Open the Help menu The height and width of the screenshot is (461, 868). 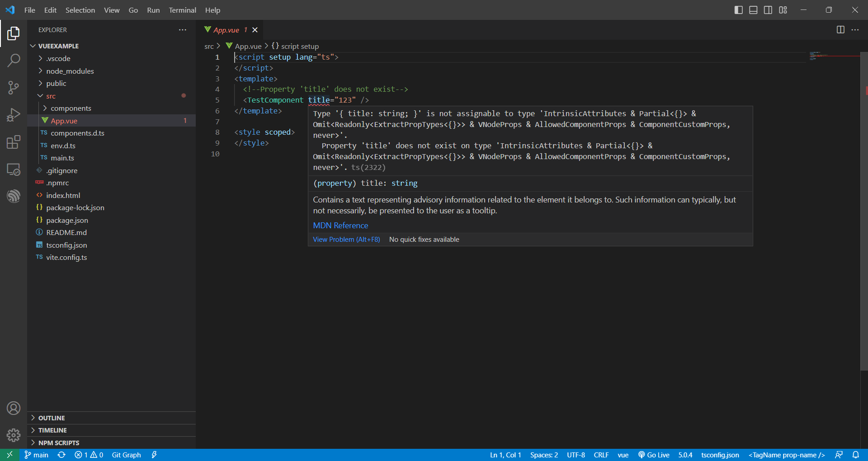coord(212,10)
